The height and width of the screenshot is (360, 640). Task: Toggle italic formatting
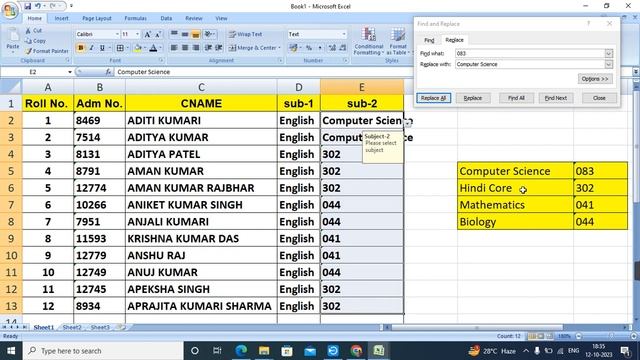pos(91,48)
